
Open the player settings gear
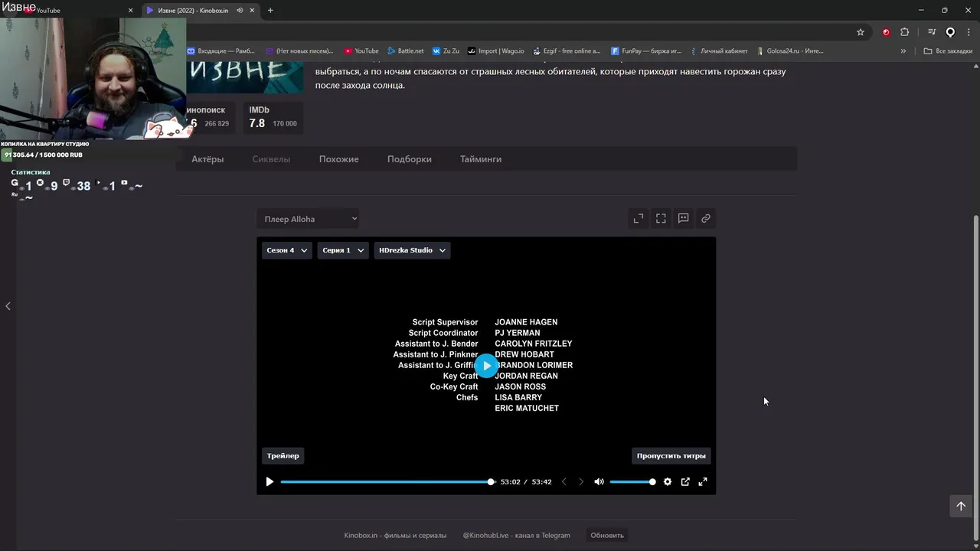668,482
